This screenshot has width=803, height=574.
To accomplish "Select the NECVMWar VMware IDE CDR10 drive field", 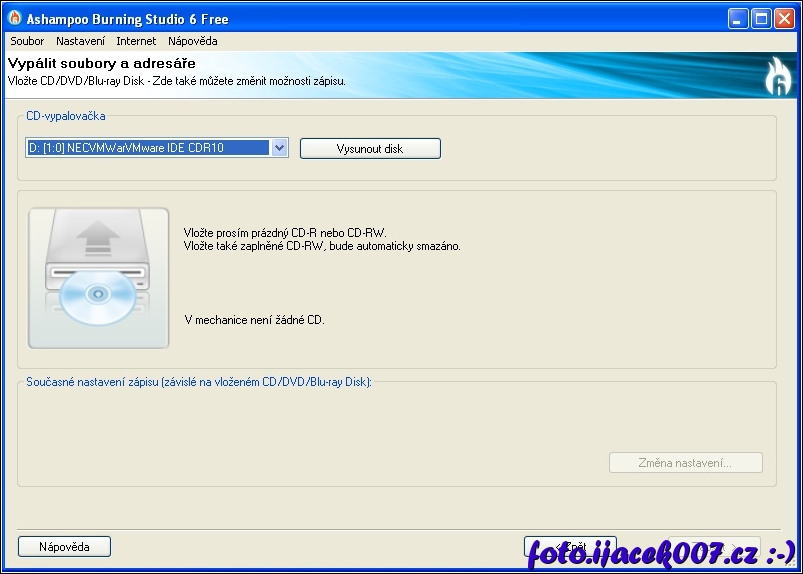I will click(x=147, y=148).
